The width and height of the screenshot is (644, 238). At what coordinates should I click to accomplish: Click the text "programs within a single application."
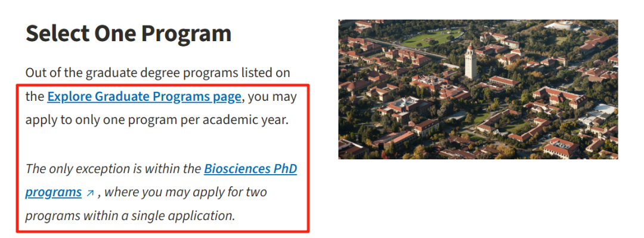[x=130, y=216]
